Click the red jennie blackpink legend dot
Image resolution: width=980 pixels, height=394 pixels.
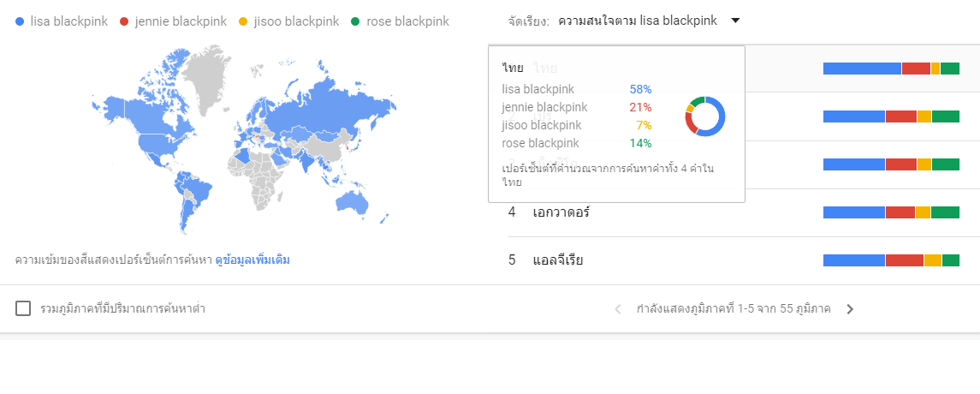(x=124, y=21)
